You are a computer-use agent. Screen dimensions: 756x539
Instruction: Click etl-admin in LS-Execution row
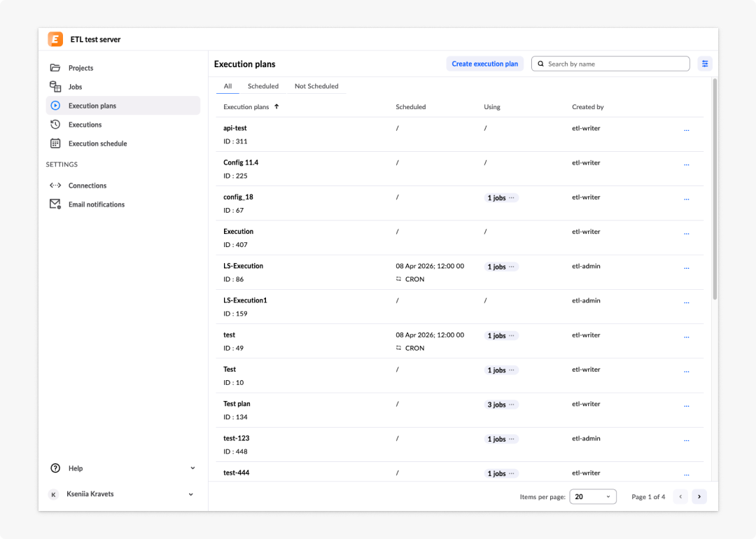tap(586, 265)
